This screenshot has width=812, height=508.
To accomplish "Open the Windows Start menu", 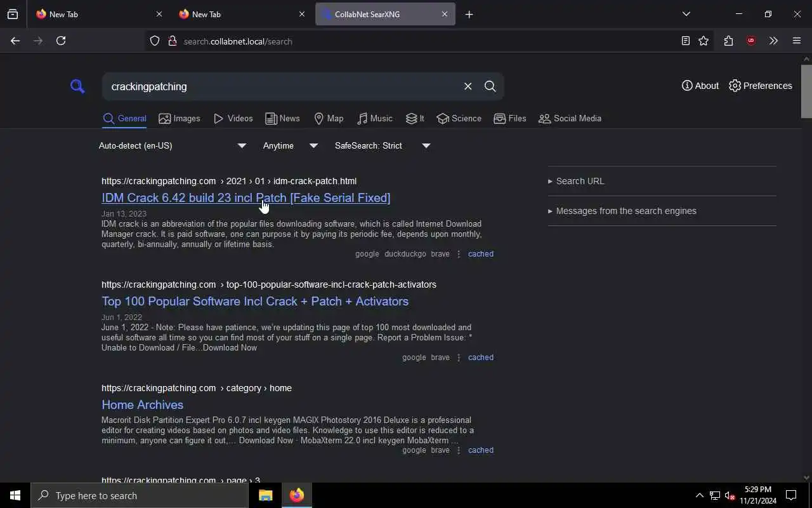I will (x=15, y=495).
